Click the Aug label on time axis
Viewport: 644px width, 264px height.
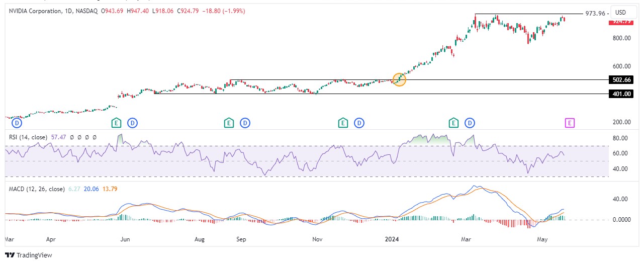199,240
